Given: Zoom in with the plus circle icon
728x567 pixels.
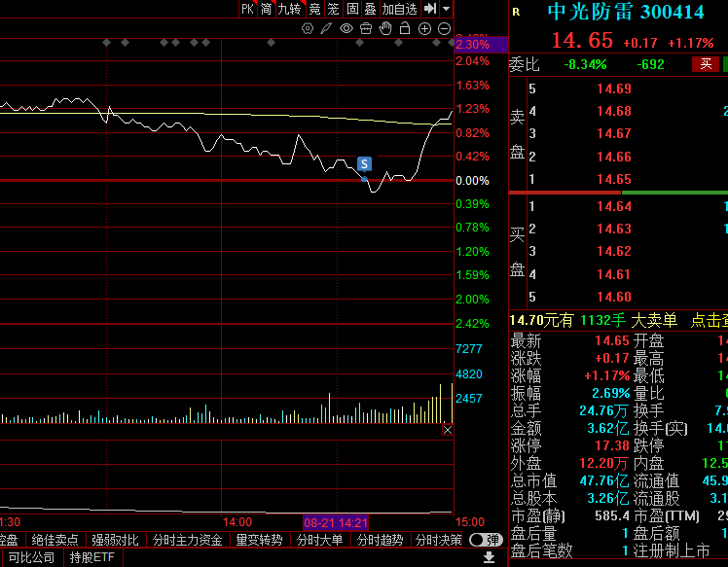Looking at the screenshot, I should point(424,29).
